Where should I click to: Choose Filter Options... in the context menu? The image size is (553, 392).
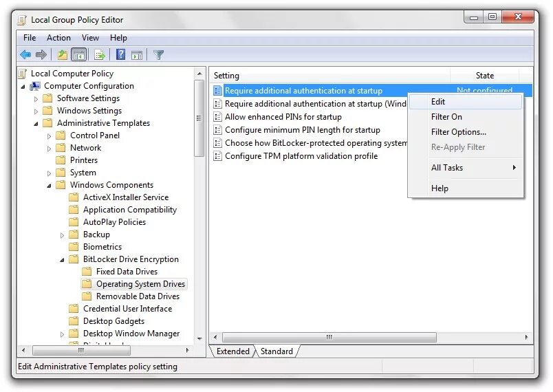pyautogui.click(x=466, y=132)
